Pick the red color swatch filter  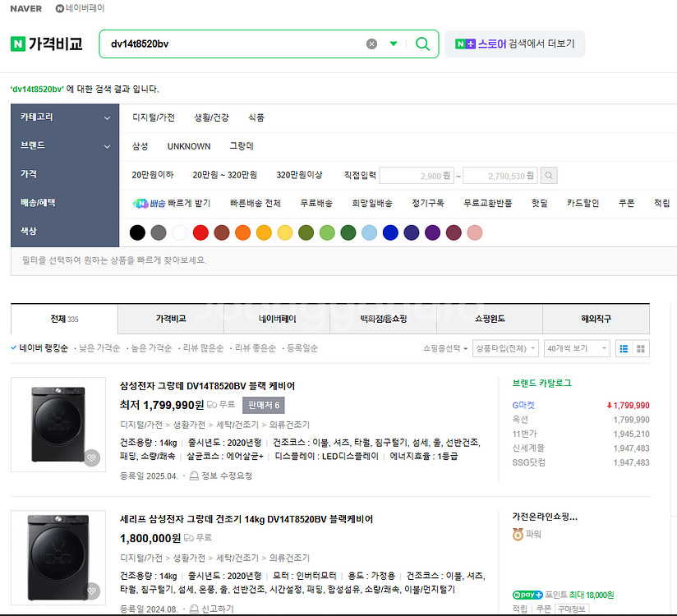tap(200, 232)
